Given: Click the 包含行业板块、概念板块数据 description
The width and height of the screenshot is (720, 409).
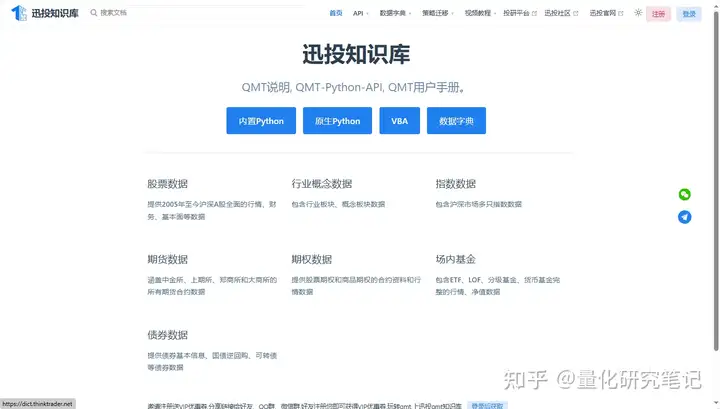Looking at the screenshot, I should click(x=338, y=204).
